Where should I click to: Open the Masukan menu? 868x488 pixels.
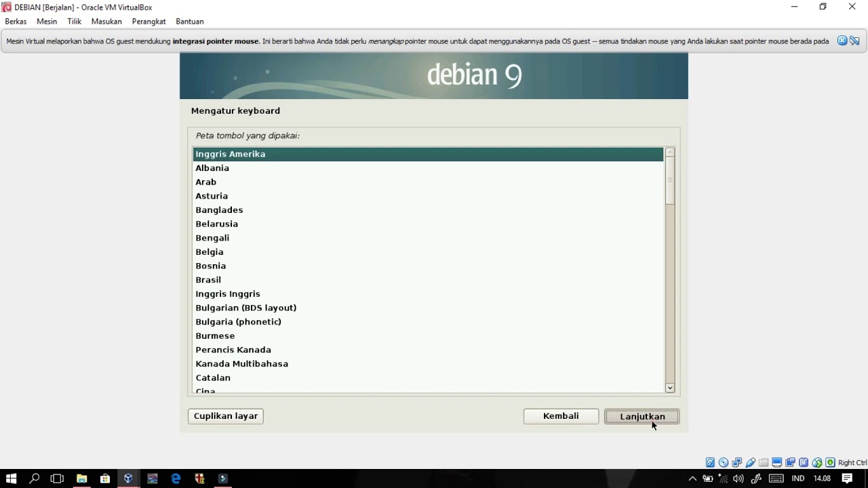[x=106, y=22]
